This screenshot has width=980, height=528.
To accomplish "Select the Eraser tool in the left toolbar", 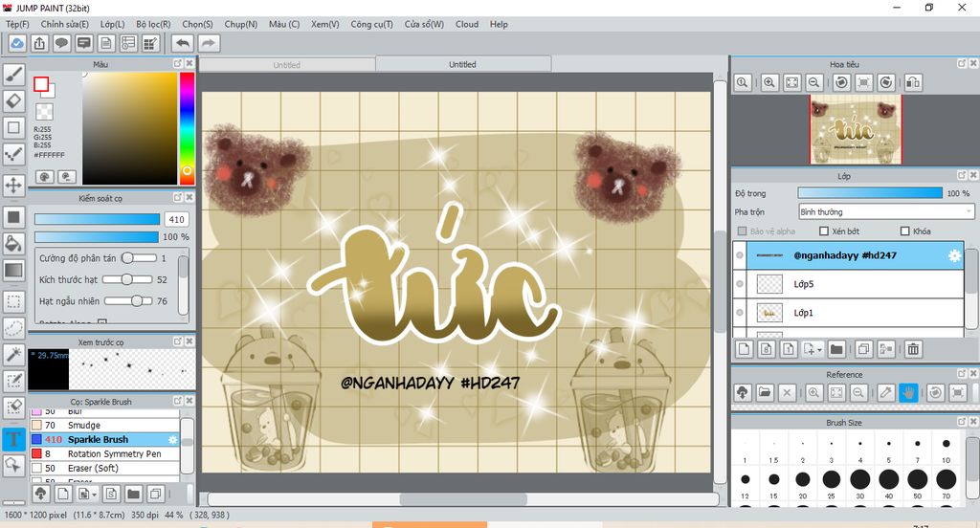I will tap(13, 101).
